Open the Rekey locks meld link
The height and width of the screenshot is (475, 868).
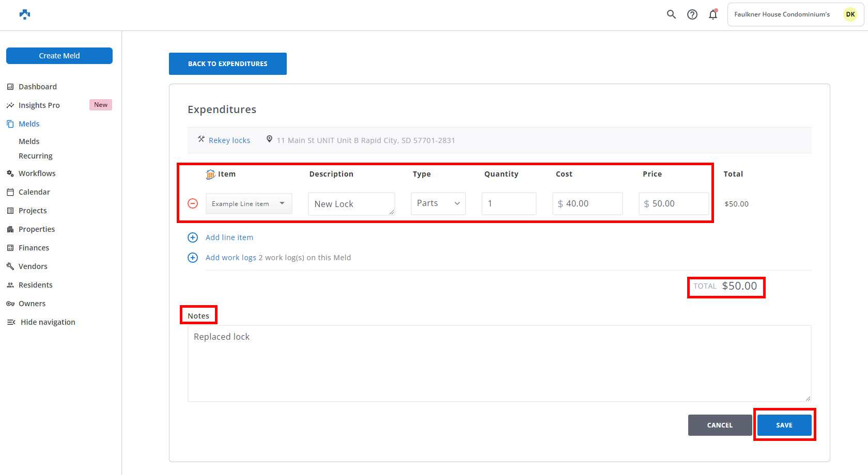tap(229, 140)
